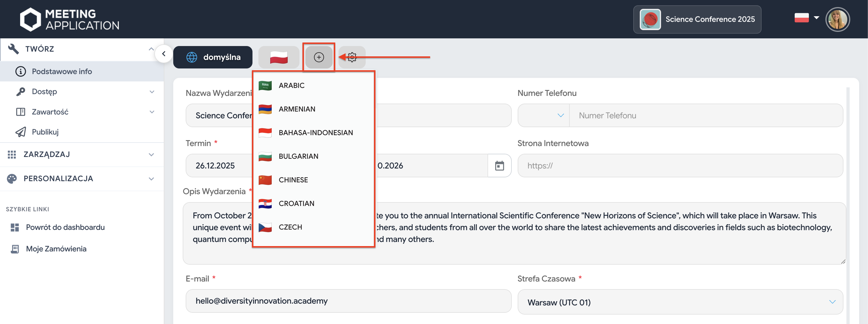
Task: Click the add language plus icon
Action: pyautogui.click(x=318, y=57)
